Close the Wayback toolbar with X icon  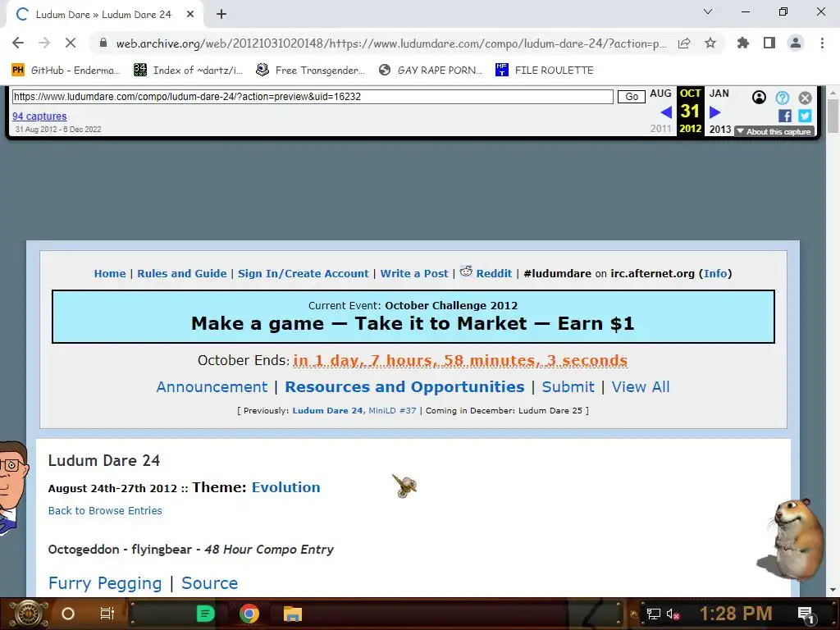click(x=805, y=98)
